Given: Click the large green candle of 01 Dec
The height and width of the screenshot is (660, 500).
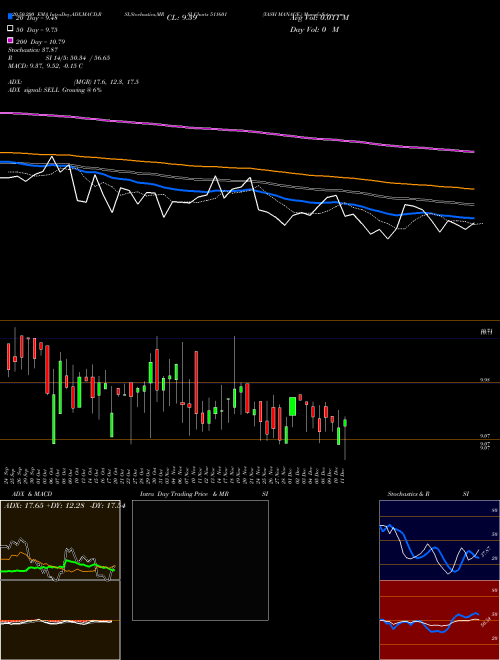Looking at the screenshot, I should [293, 406].
